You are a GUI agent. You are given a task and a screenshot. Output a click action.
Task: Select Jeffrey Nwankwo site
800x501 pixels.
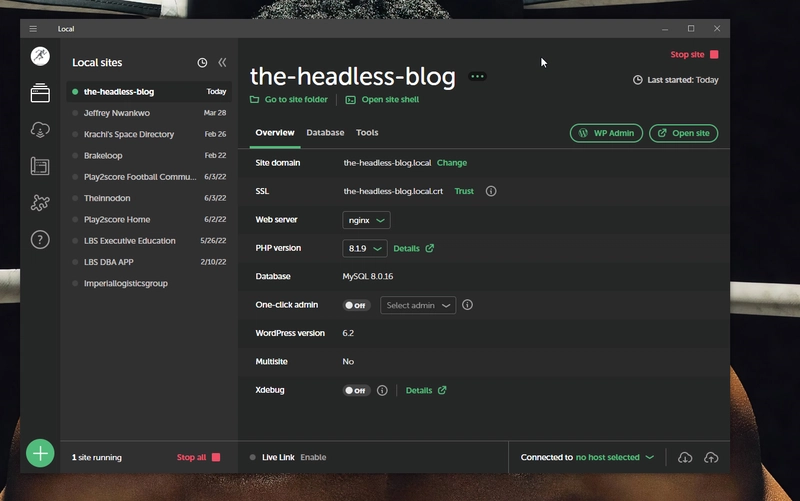tap(149, 113)
